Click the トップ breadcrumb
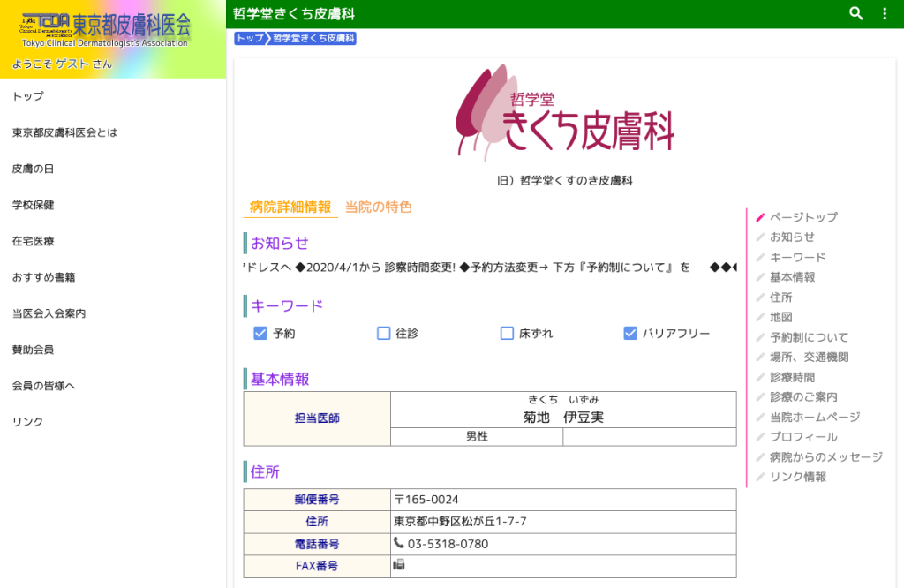 pyautogui.click(x=250, y=38)
